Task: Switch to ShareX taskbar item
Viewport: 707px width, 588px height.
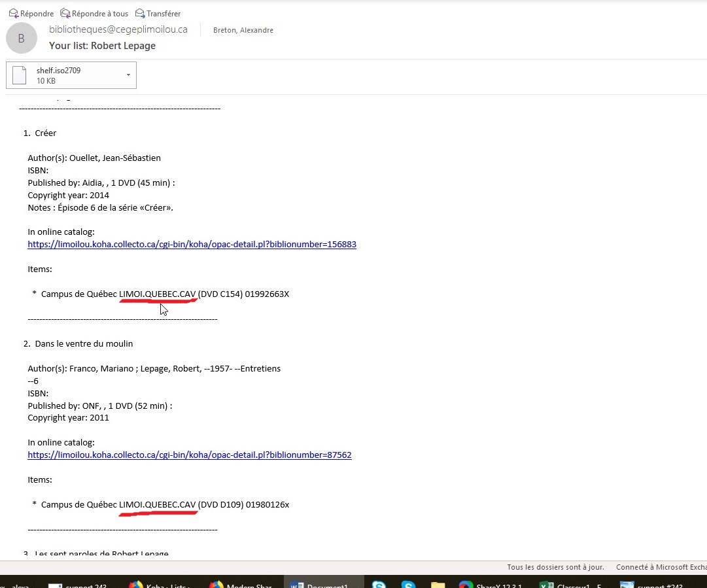Action: tap(492, 583)
